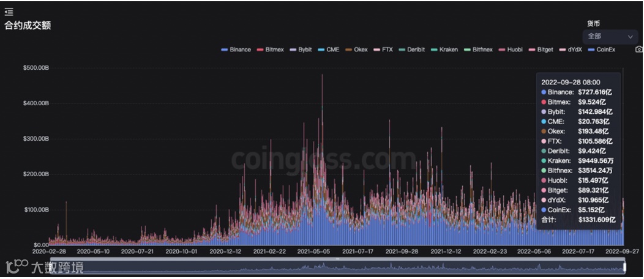The width and height of the screenshot is (644, 279).
Task: Toggle Bitmex series in legend
Action: point(270,50)
